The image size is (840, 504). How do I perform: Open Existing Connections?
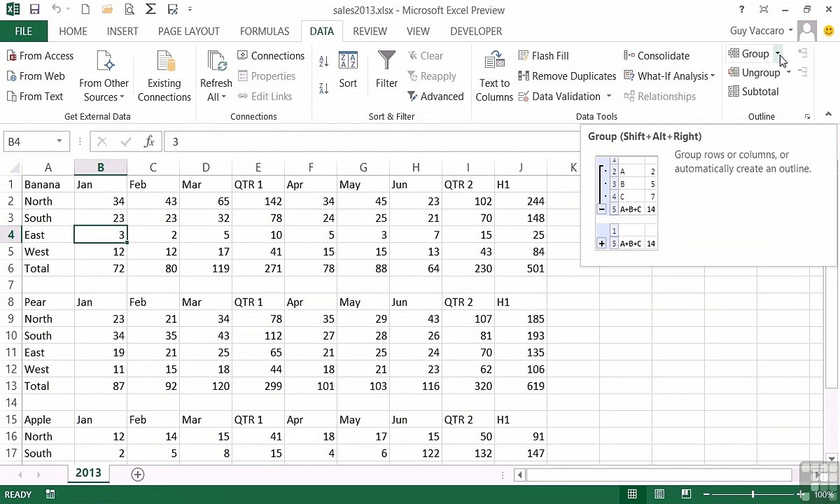click(164, 77)
